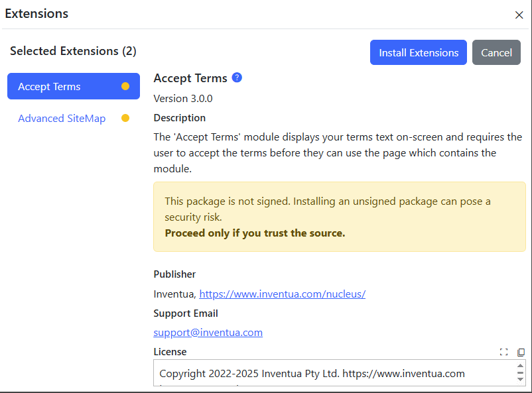Click inside the License text box
Image resolution: width=532 pixels, height=393 pixels.
tap(332, 373)
